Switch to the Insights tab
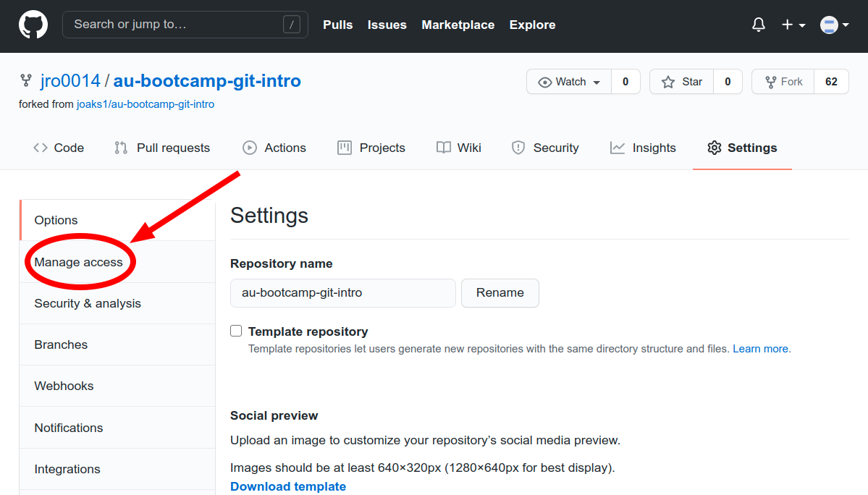Viewport: 868px width, 495px height. pyautogui.click(x=643, y=148)
